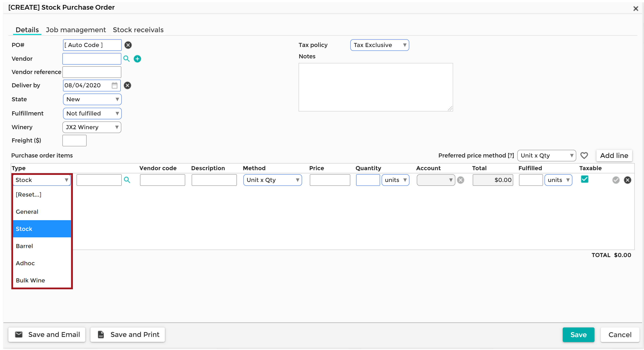Select highlighted Stock option in Type list

(x=42, y=229)
